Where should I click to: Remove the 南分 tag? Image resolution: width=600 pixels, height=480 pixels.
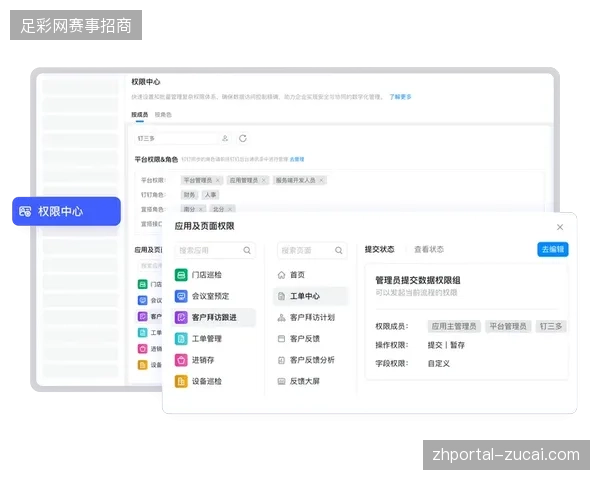pyautogui.click(x=201, y=209)
